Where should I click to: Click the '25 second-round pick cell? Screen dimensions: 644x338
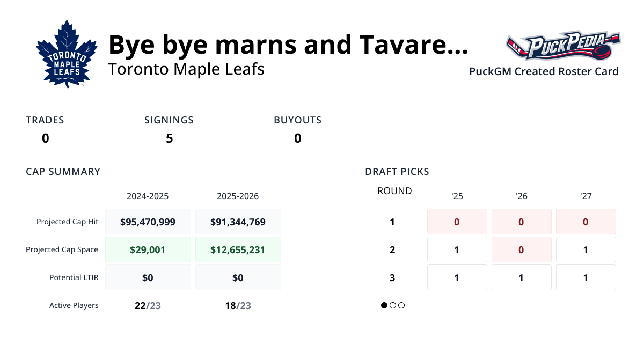[x=457, y=249]
